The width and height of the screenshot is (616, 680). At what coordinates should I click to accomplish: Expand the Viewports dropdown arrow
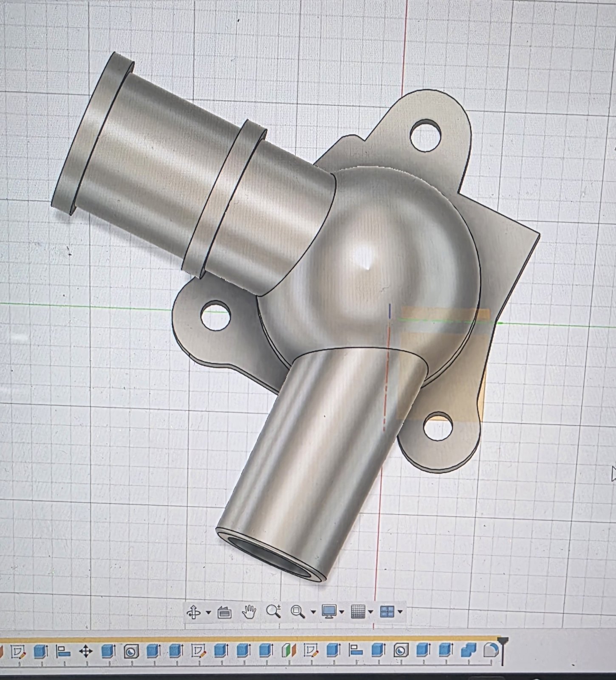pyautogui.click(x=400, y=612)
